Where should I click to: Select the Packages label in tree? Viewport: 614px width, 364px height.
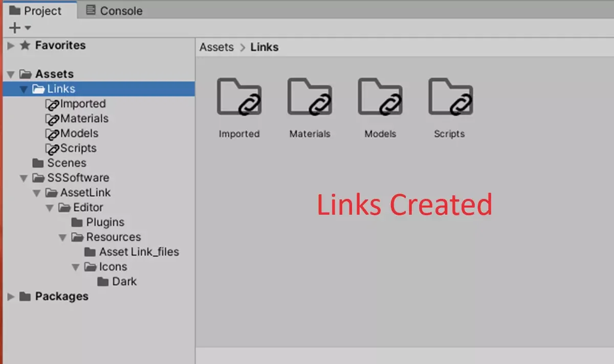[61, 297]
